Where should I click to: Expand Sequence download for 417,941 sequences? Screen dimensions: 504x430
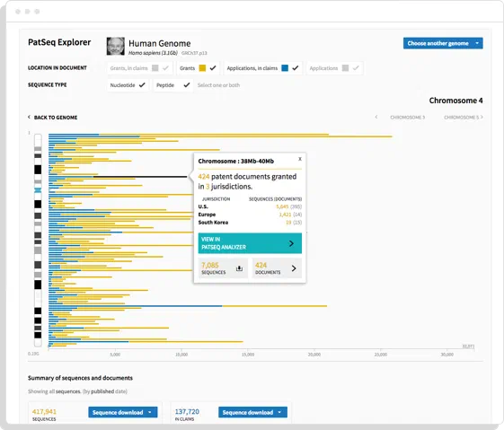[x=123, y=412]
